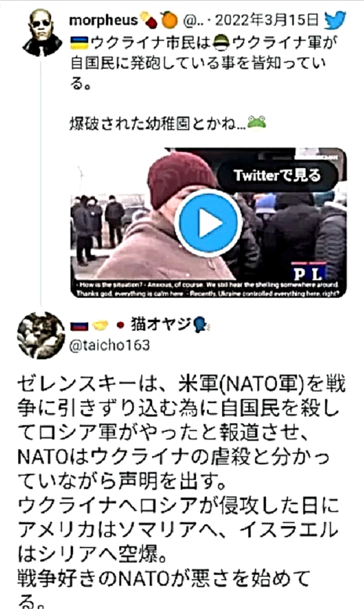The width and height of the screenshot is (364, 609).
Task: Click the PL watermark on the video
Action: click(x=308, y=271)
